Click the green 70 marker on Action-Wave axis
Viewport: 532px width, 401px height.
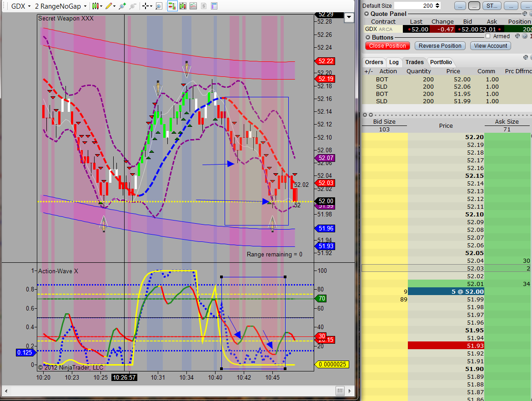coord(321,299)
